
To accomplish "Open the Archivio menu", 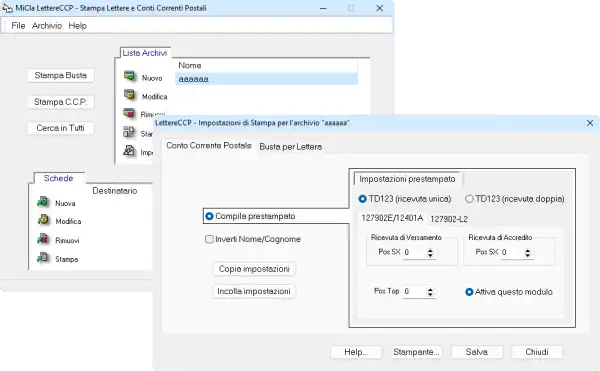I will pyautogui.click(x=47, y=26).
